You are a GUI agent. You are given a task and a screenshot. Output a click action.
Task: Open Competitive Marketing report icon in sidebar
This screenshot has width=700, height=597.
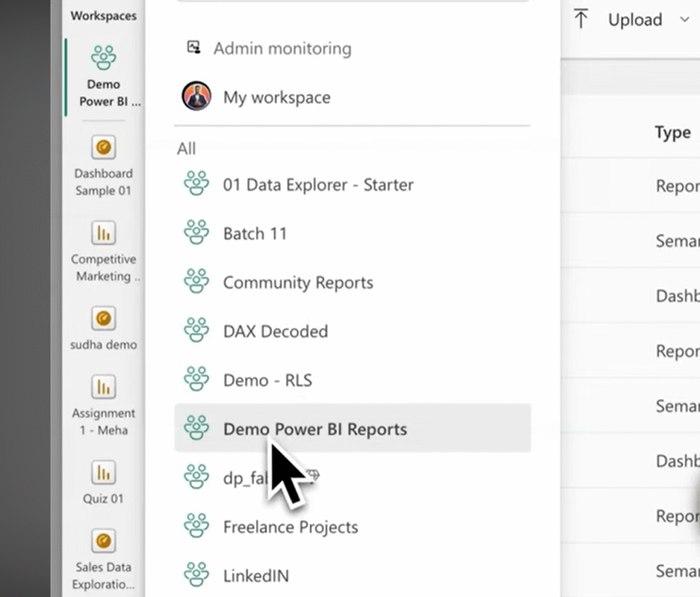click(x=103, y=233)
